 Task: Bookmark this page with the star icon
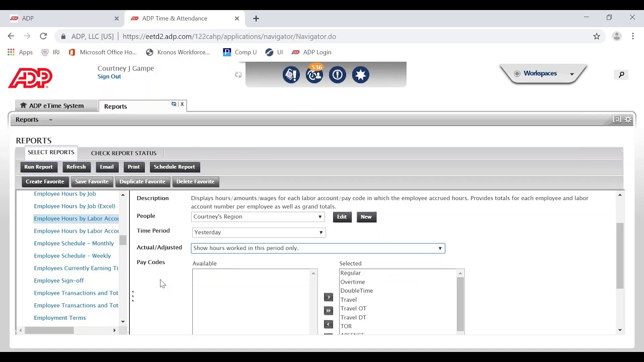[597, 36]
